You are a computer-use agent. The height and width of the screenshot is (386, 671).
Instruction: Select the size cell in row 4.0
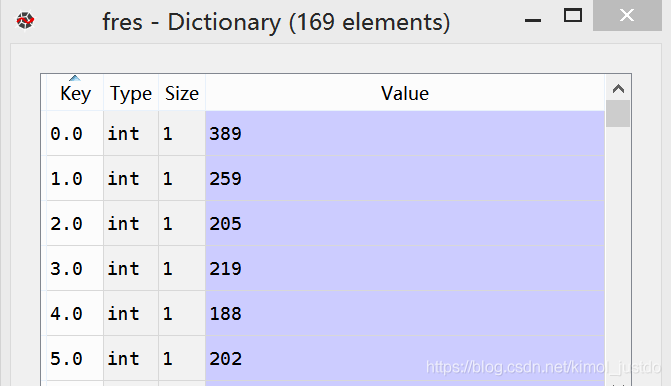(x=182, y=313)
